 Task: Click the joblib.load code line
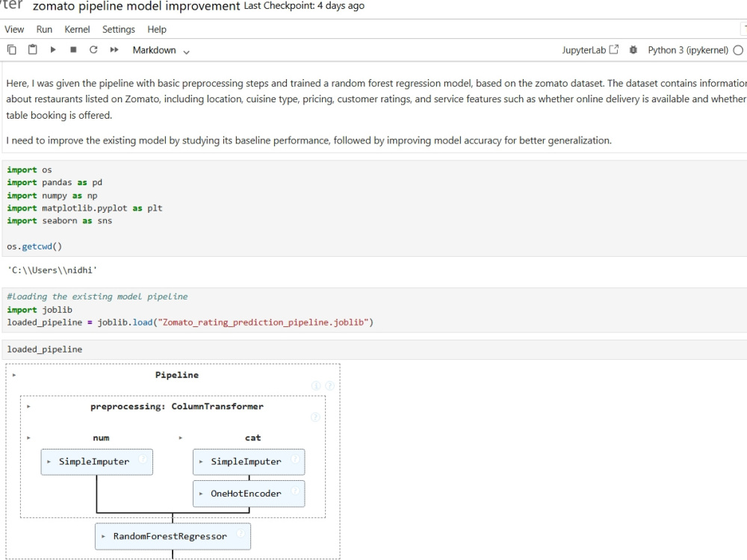coord(190,323)
